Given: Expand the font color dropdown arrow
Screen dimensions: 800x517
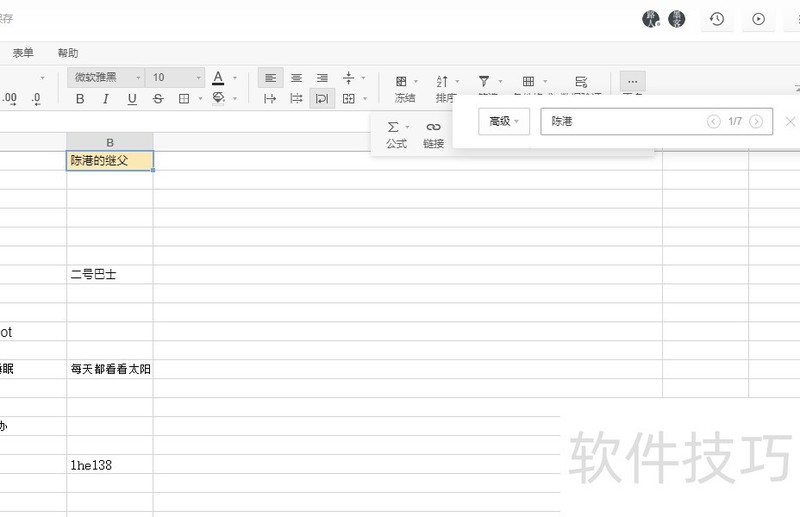Looking at the screenshot, I should 235,78.
